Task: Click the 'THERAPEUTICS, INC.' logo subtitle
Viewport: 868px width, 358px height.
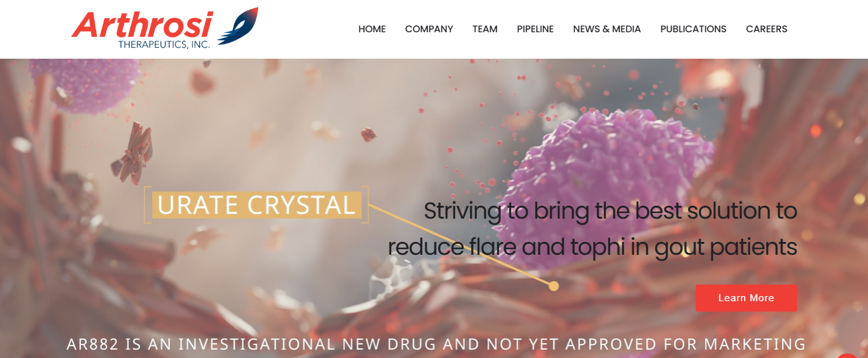Action: coord(164,45)
